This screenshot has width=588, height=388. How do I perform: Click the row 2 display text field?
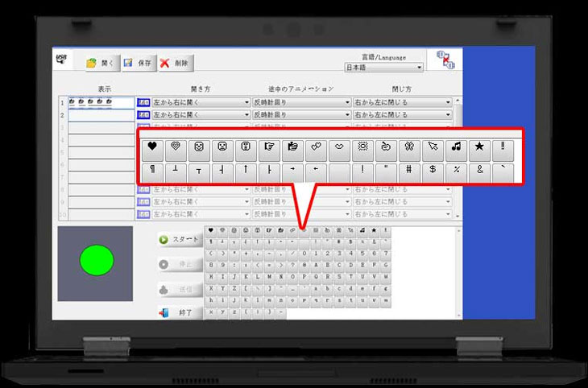pos(101,115)
